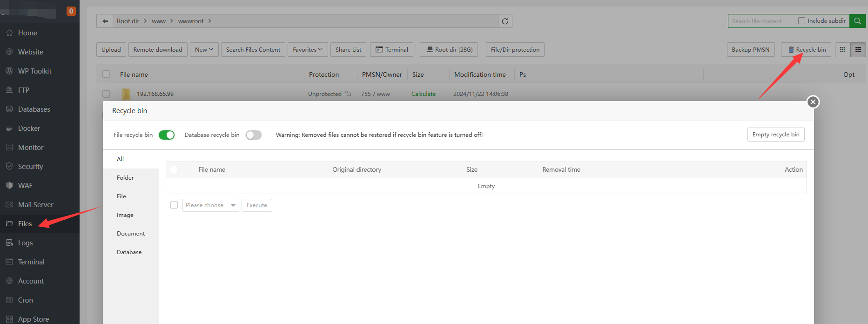The height and width of the screenshot is (324, 868).
Task: Open WP Toolkit in sidebar
Action: [34, 71]
